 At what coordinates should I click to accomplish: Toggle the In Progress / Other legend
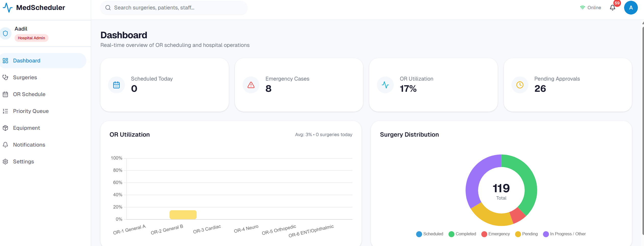point(564,234)
